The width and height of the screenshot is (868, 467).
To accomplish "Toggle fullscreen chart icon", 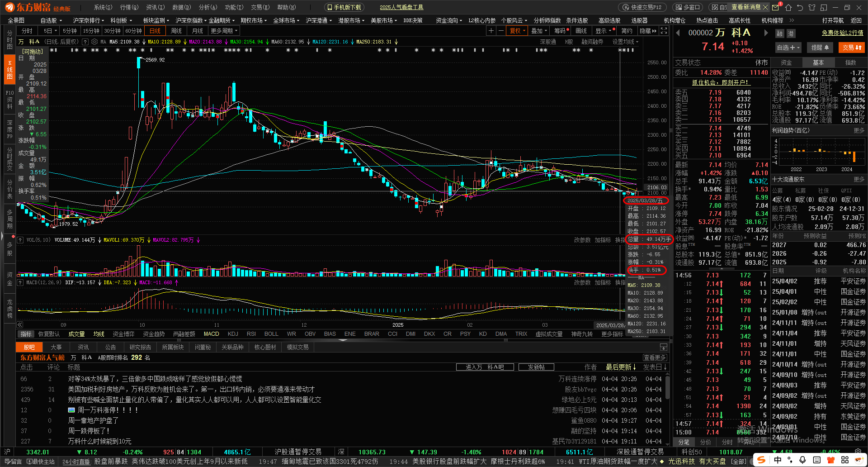I will (x=664, y=31).
